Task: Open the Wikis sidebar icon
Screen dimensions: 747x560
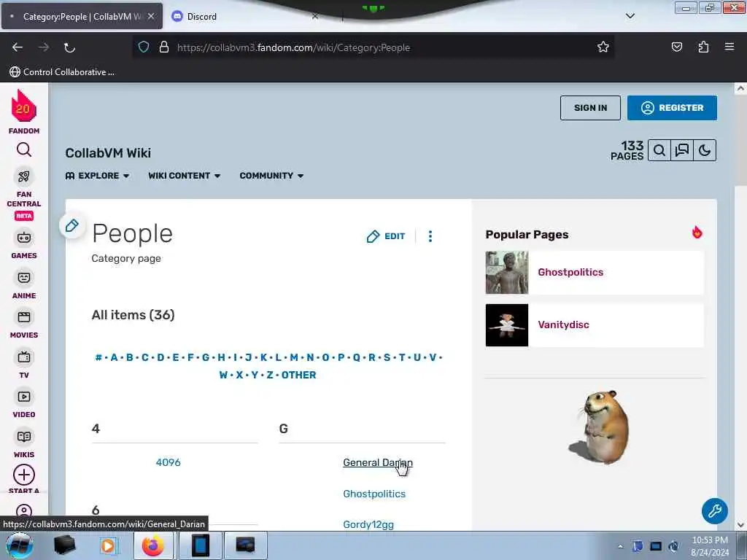Action: [24, 437]
